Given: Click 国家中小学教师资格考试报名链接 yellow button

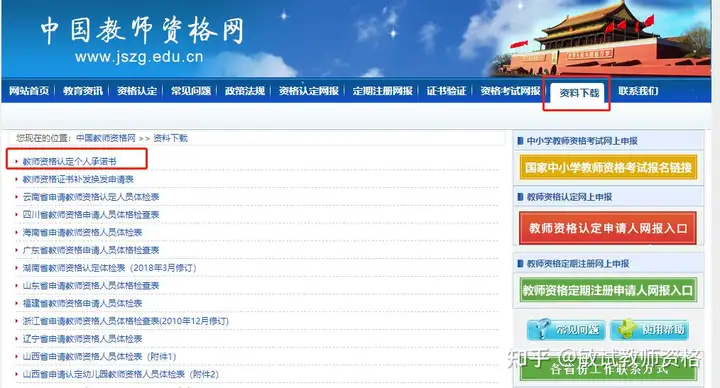Looking at the screenshot, I should point(608,168).
